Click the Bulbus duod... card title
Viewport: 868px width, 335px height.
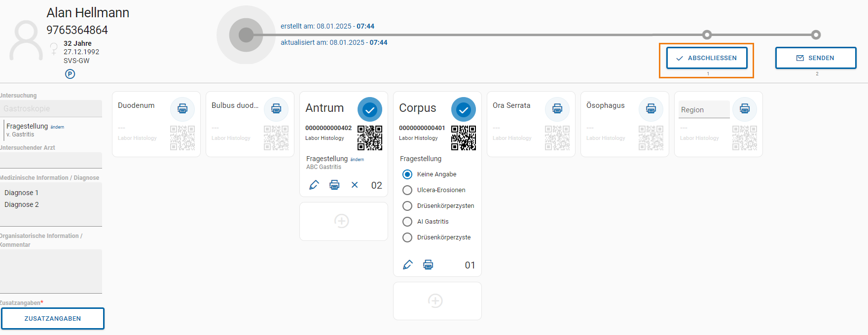(235, 105)
